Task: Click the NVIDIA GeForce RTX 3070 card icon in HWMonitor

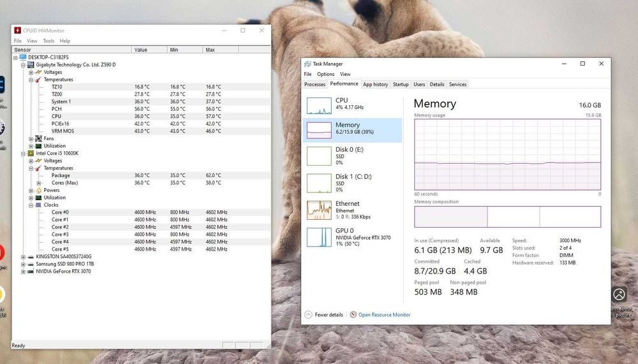Action: tap(31, 272)
